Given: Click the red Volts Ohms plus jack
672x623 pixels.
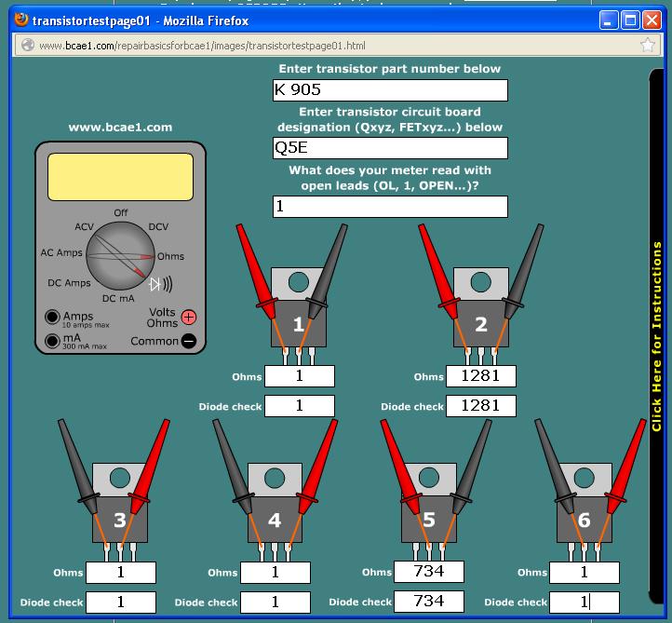Looking at the screenshot, I should 189,317.
